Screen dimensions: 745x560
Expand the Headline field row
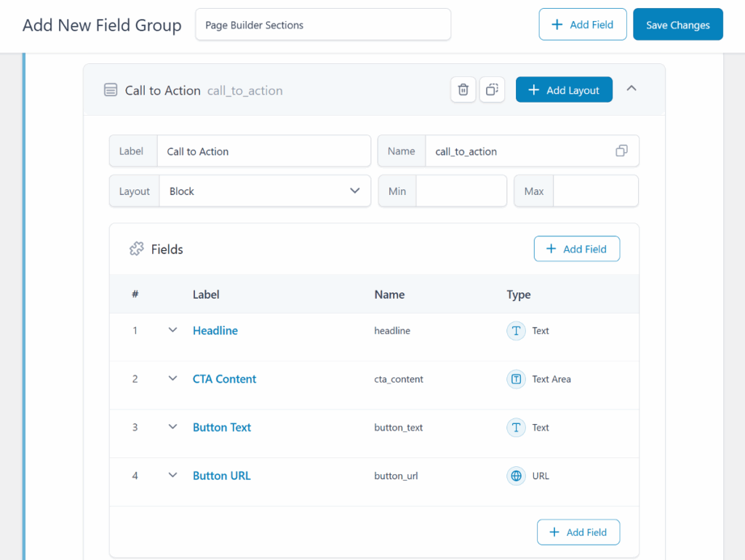(x=172, y=330)
